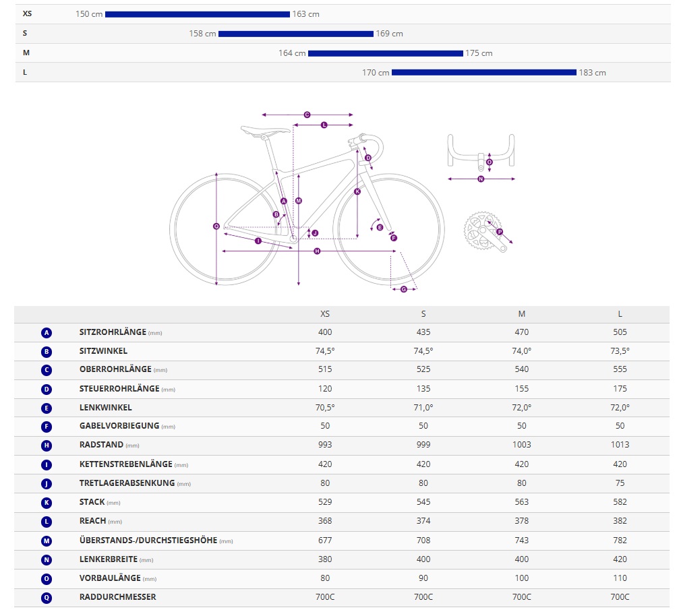Click the SITZWINKEL row label

coord(103,351)
